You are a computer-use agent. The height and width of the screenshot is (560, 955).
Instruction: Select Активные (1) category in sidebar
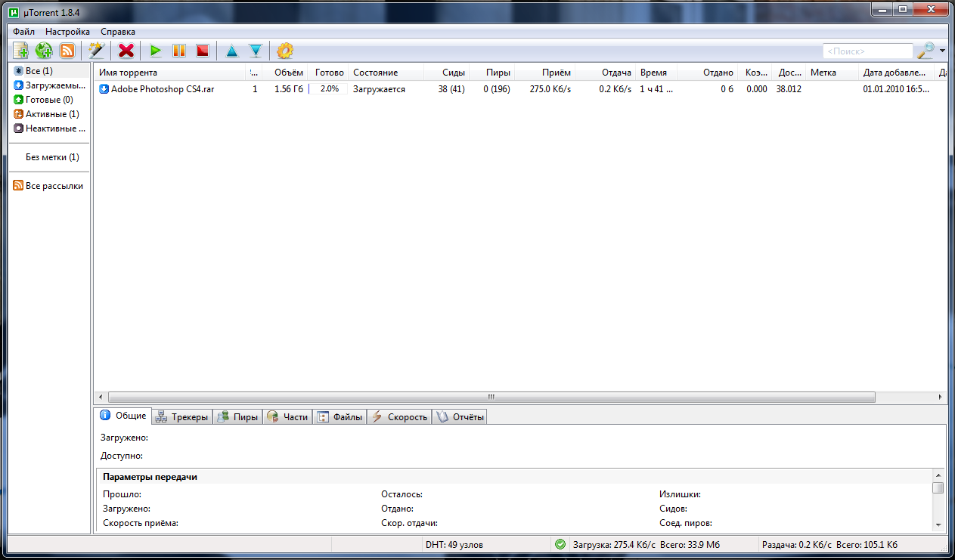51,114
